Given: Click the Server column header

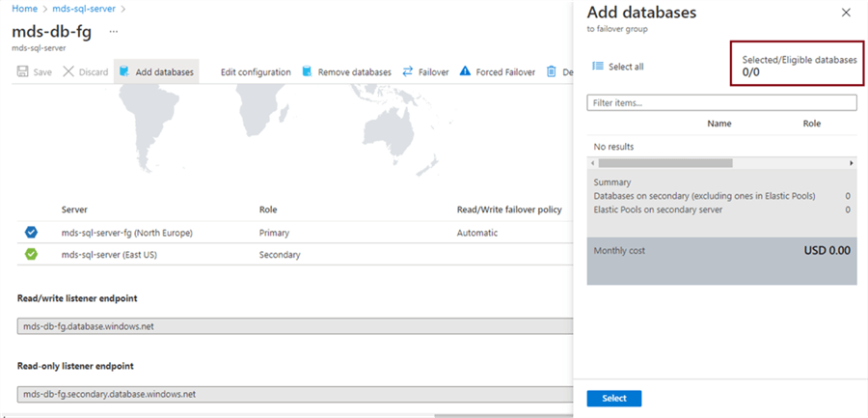Looking at the screenshot, I should click(74, 209).
